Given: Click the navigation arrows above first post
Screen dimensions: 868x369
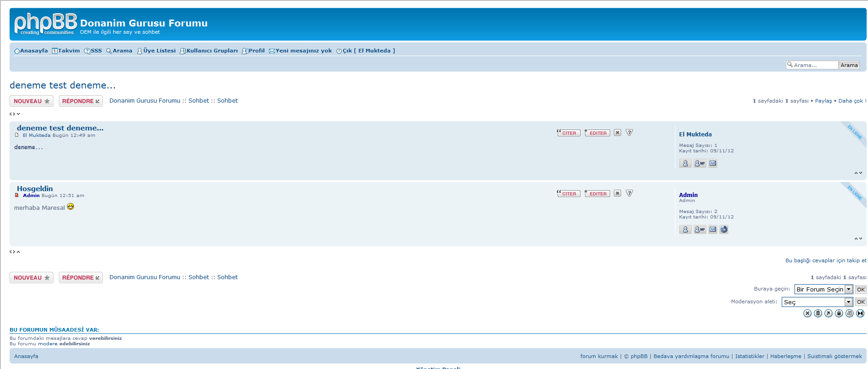Looking at the screenshot, I should click(15, 114).
